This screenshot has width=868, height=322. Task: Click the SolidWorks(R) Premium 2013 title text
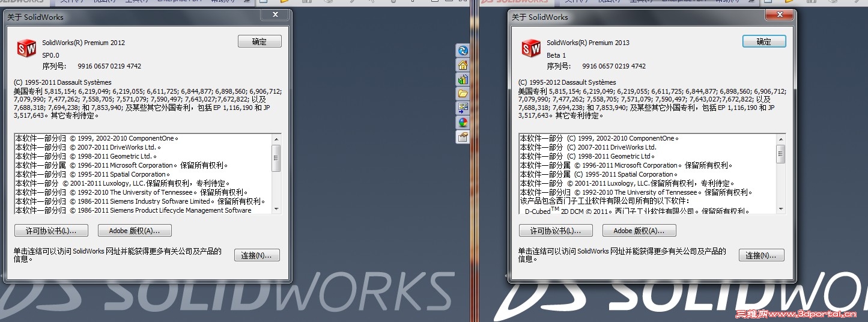pos(588,43)
